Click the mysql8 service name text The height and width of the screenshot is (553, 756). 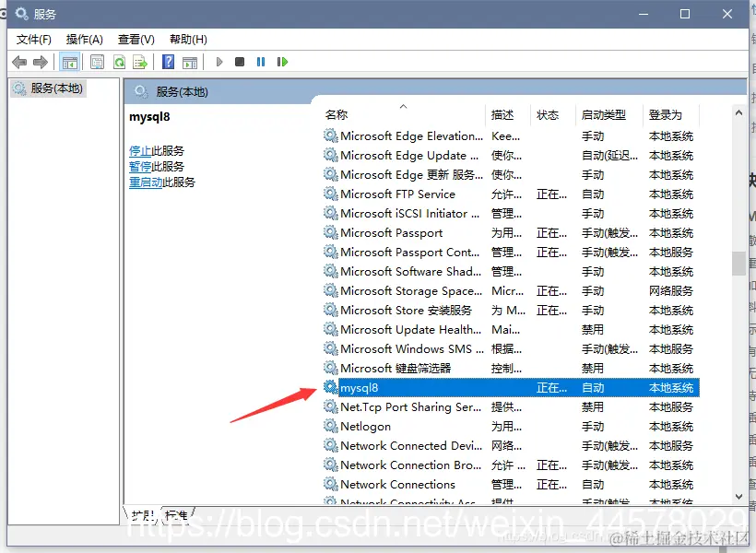pos(360,388)
